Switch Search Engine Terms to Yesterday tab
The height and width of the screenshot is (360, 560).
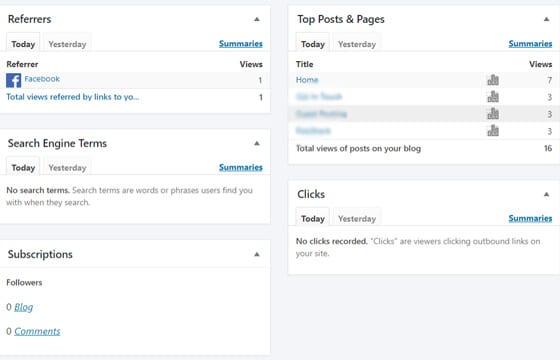pos(68,168)
